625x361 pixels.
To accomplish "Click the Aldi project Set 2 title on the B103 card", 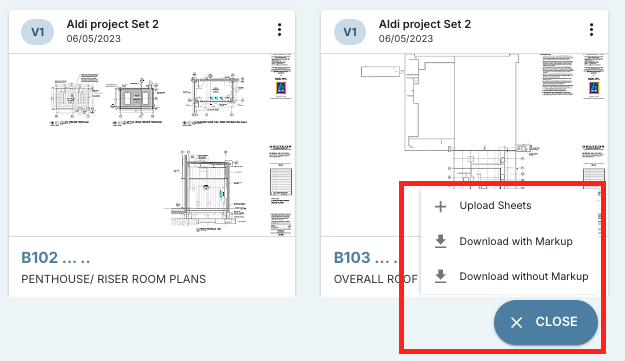I will pyautogui.click(x=425, y=24).
